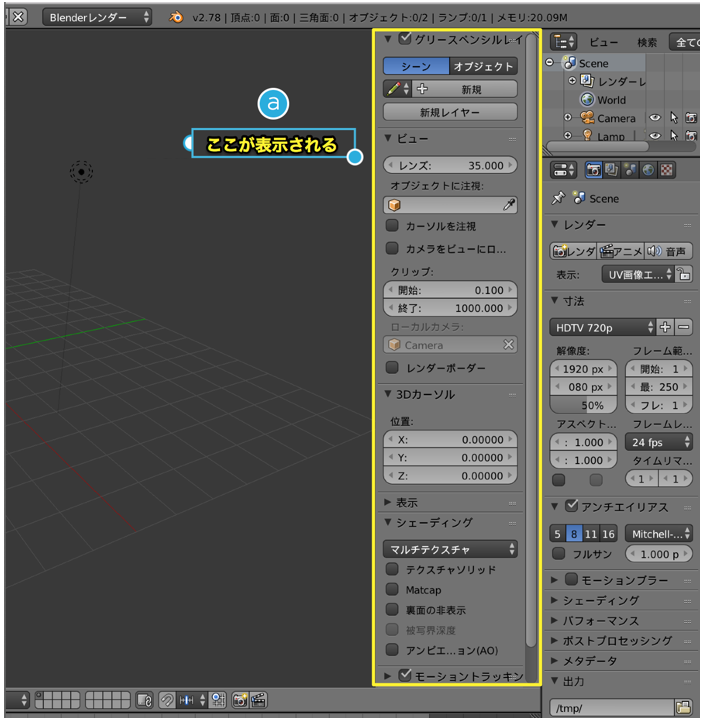Click the clip end value field
The image size is (702, 718).
450,308
